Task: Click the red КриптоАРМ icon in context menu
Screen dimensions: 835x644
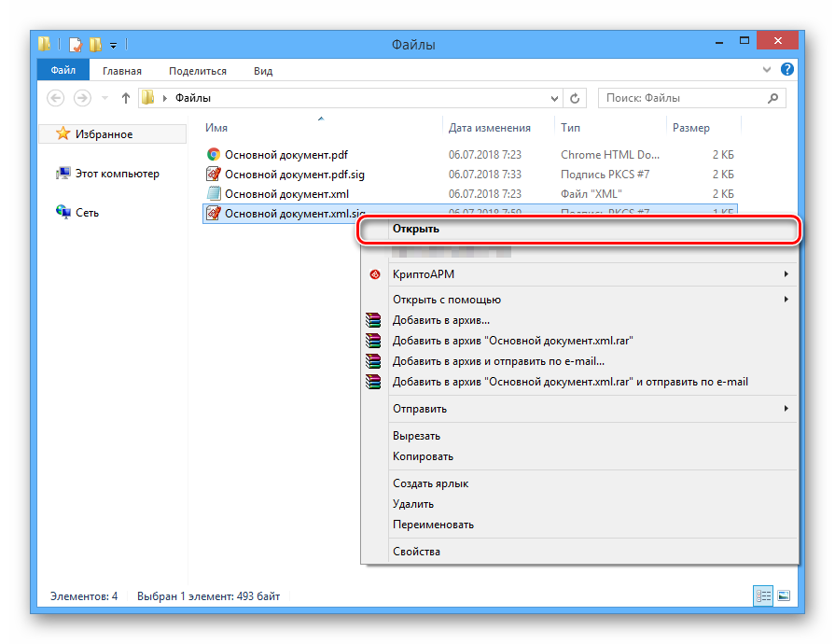Action: pyautogui.click(x=375, y=274)
